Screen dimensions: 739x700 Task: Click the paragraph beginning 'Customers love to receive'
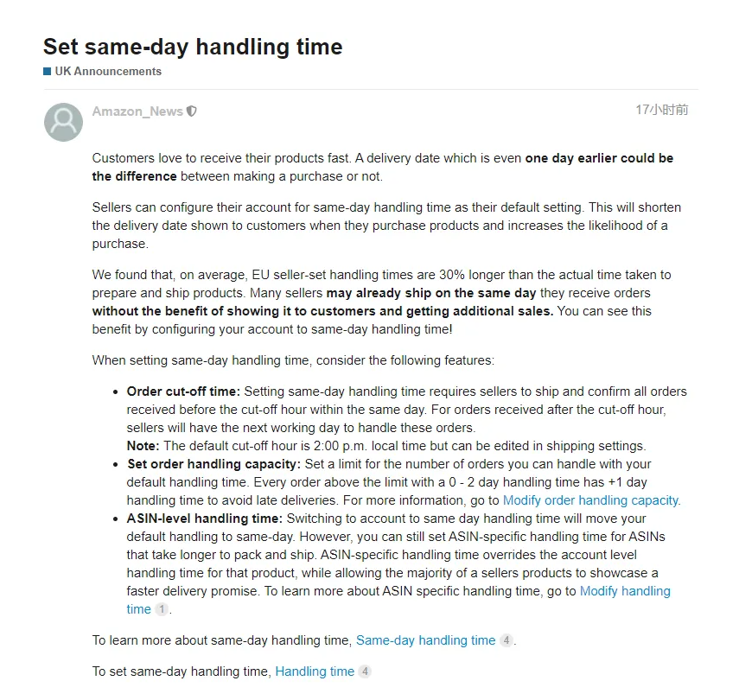[x=383, y=167]
